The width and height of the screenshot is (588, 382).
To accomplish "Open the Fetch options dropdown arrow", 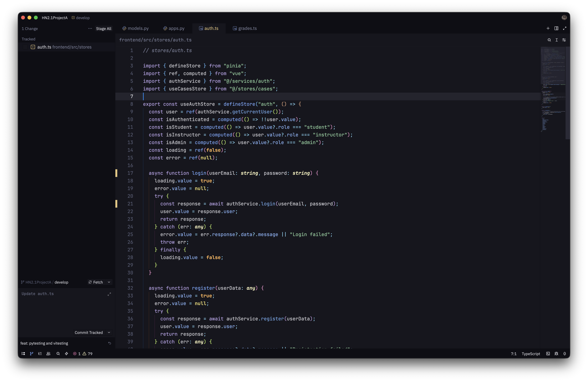I will (109, 282).
